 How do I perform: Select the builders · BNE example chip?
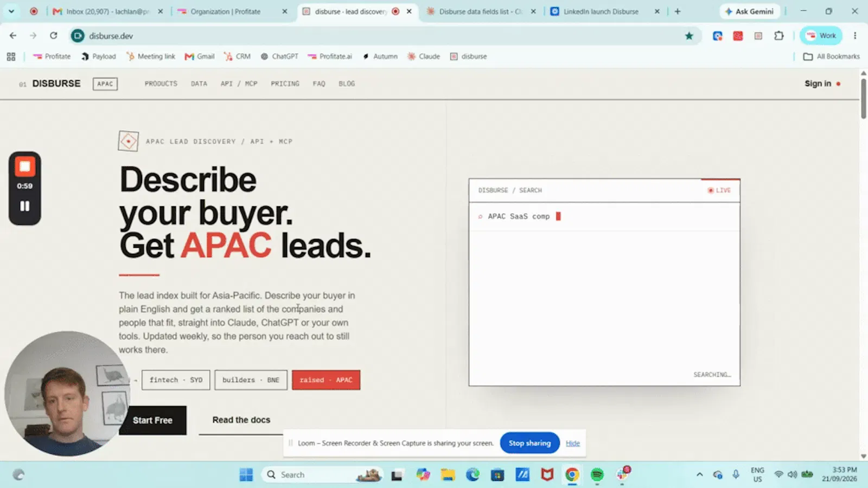coord(251,380)
